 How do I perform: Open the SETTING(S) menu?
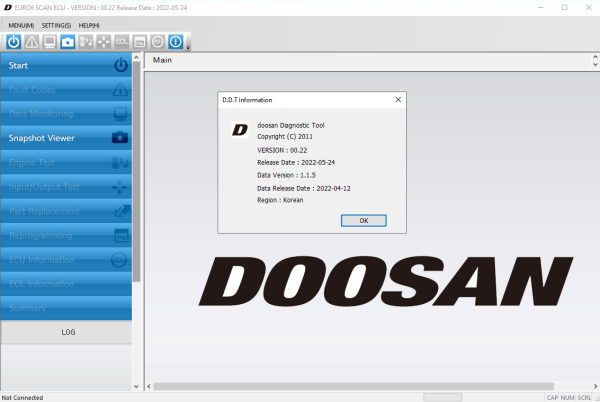[x=56, y=25]
